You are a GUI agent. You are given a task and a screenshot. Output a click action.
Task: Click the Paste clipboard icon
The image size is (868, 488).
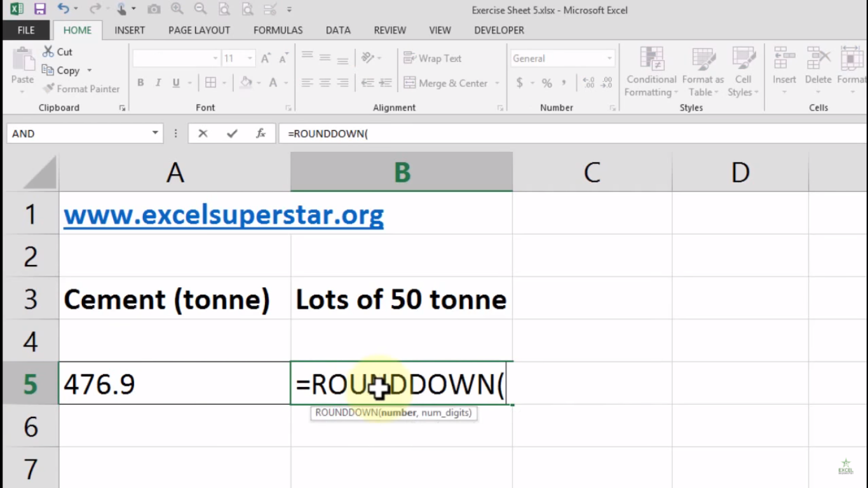22,59
